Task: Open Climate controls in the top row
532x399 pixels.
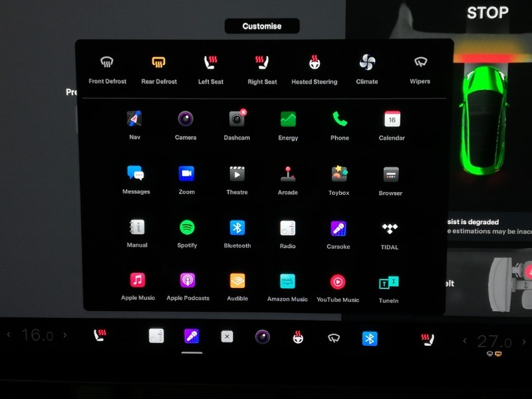Action: 366,63
